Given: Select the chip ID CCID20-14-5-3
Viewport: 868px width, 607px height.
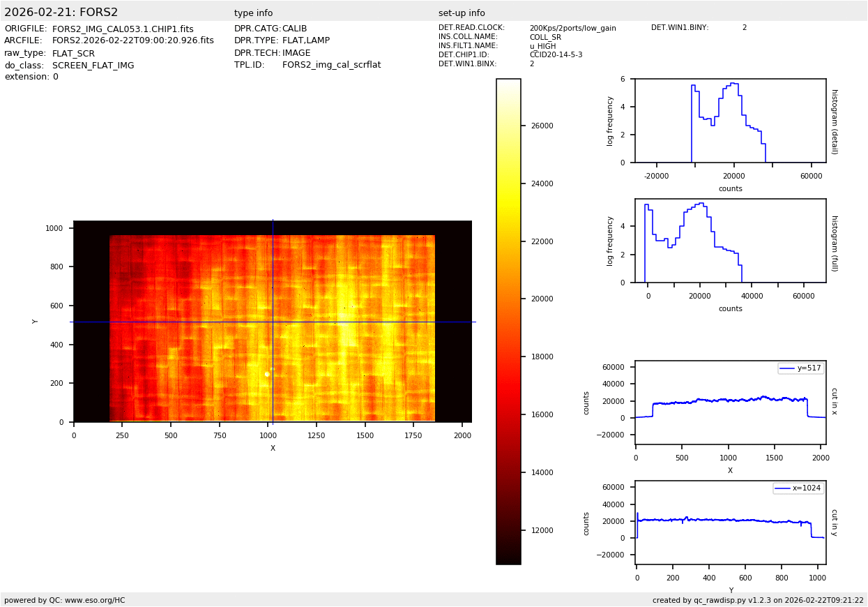Looking at the screenshot, I should tap(556, 55).
